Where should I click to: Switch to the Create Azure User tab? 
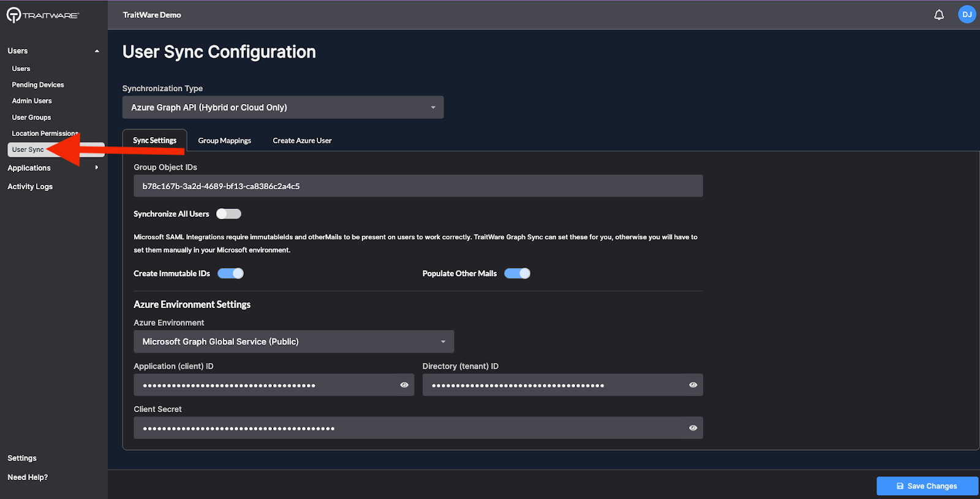[x=302, y=140]
